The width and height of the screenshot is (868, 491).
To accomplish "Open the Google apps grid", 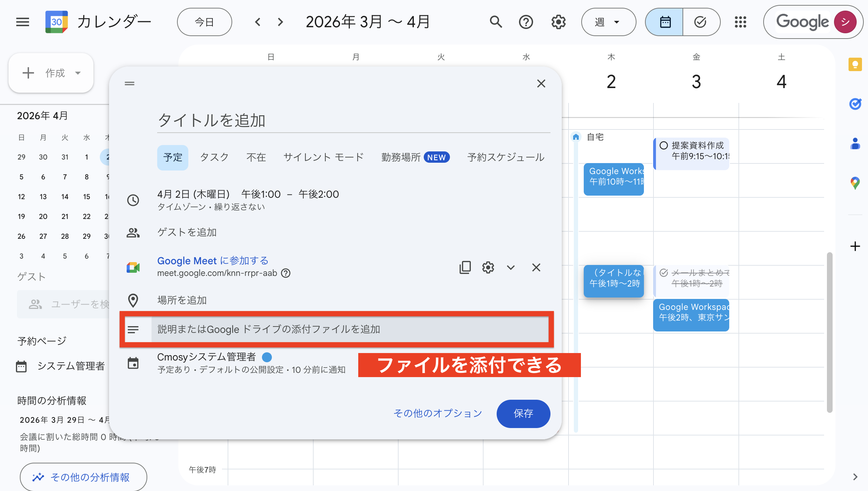I will click(x=741, y=22).
